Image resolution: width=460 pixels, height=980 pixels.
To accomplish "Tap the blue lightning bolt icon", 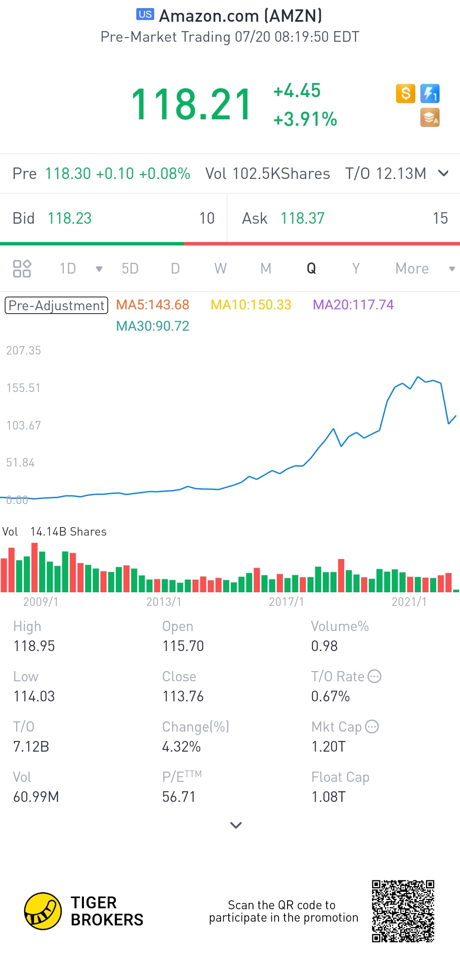I will coord(430,93).
